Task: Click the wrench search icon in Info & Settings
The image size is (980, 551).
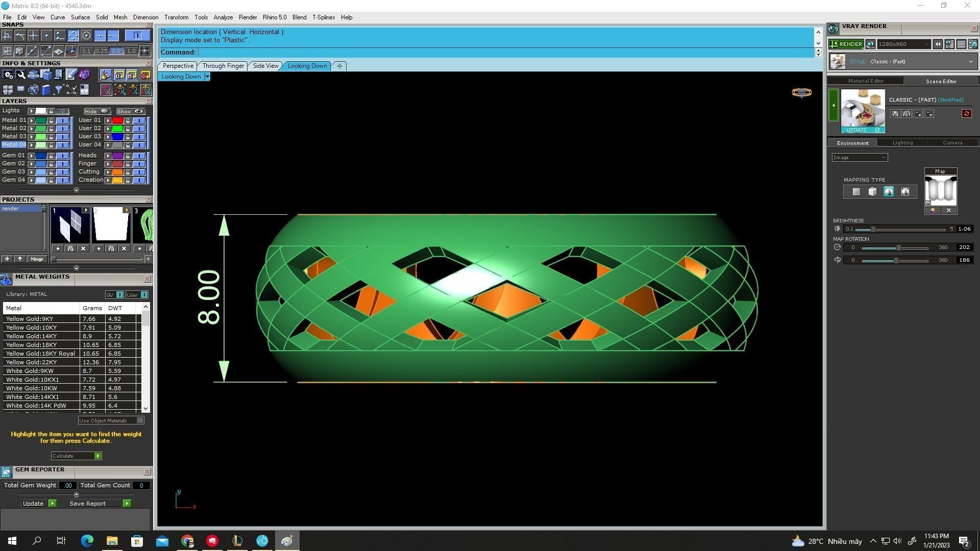Action: click(20, 75)
